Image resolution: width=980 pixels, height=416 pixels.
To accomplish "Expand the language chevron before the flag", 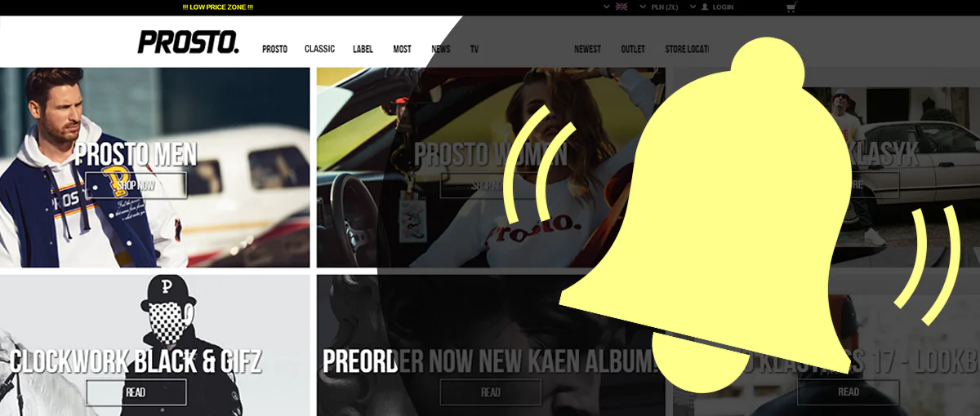I will pos(607,7).
